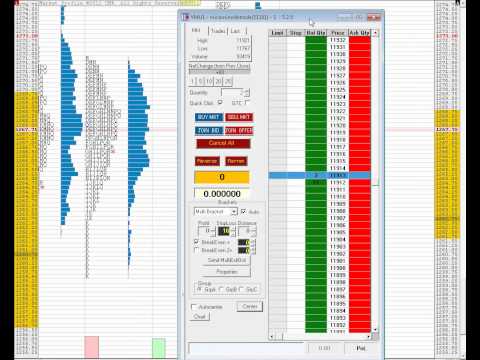Click the Limit column header
Viewport: 480px width, 360px height.
[277, 33]
